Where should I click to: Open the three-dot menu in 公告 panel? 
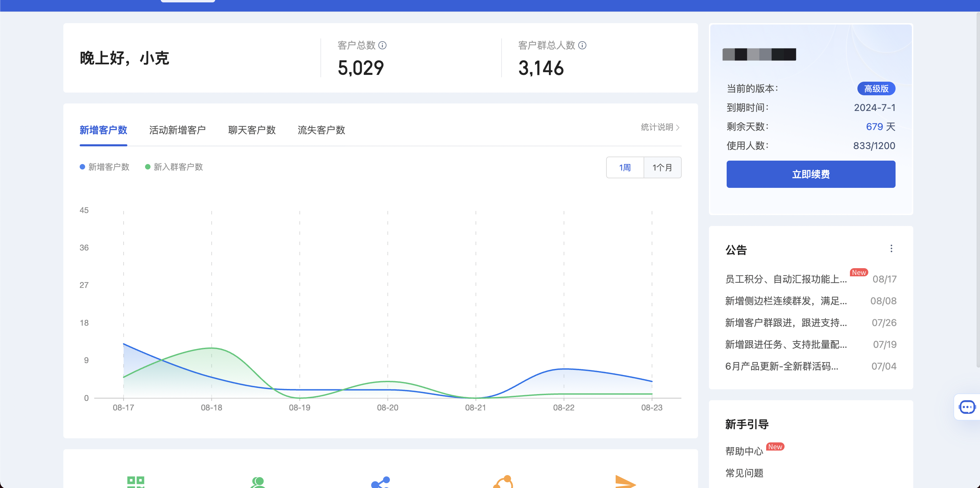(x=891, y=248)
